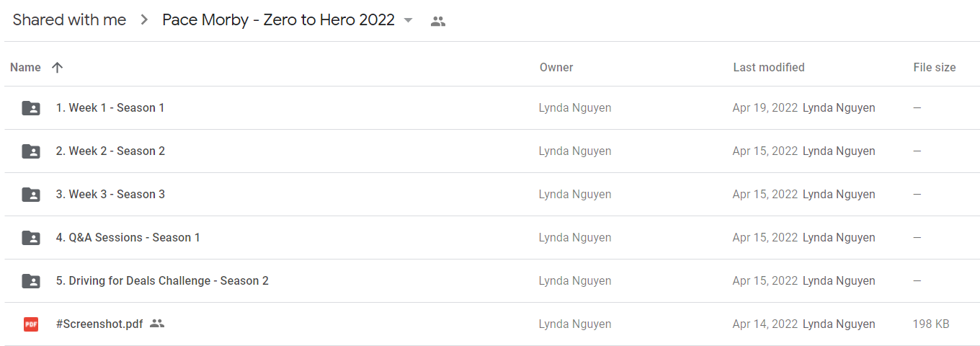Click the Owner column header

tap(556, 67)
